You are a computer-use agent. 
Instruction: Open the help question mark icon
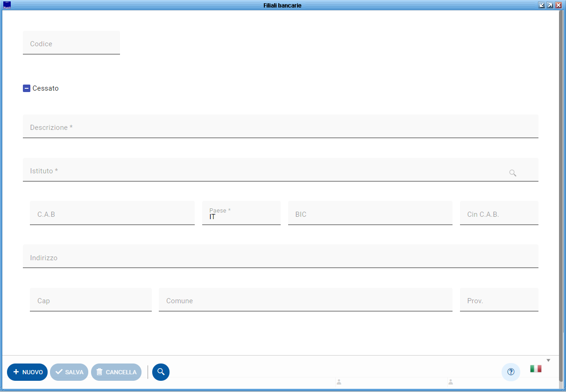[510, 372]
